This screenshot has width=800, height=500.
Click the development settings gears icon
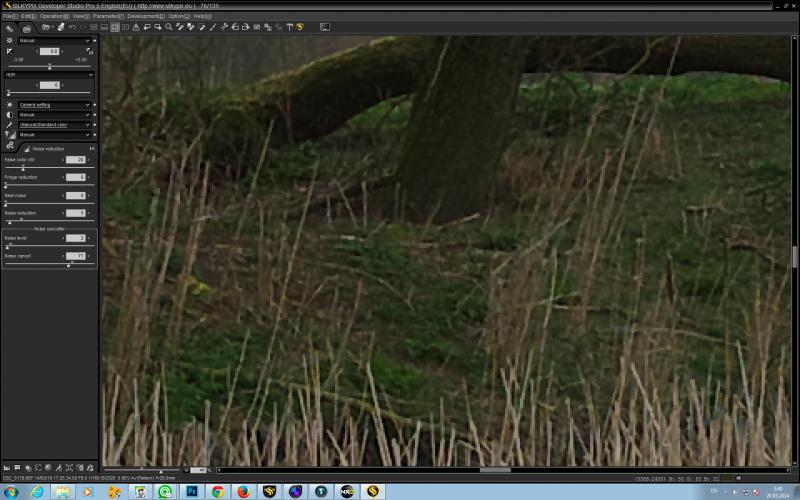point(10,145)
